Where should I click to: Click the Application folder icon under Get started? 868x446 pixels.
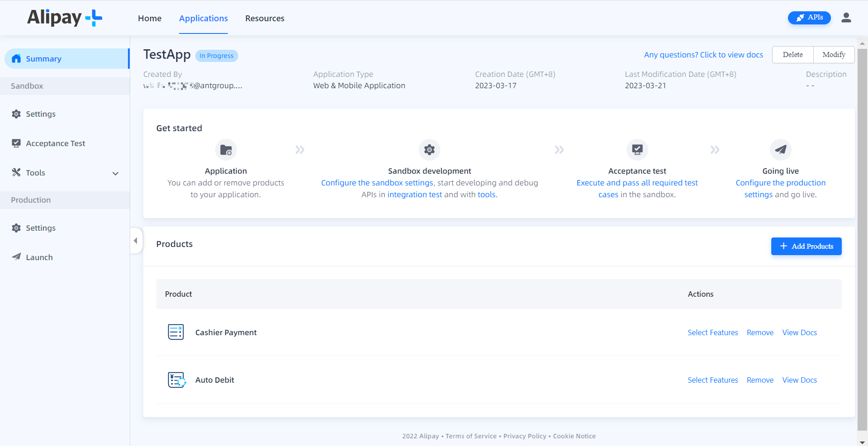(226, 150)
